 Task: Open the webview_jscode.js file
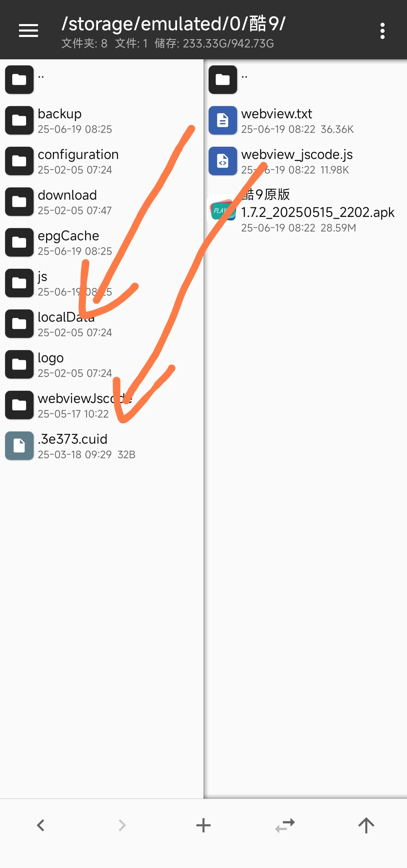(305, 161)
